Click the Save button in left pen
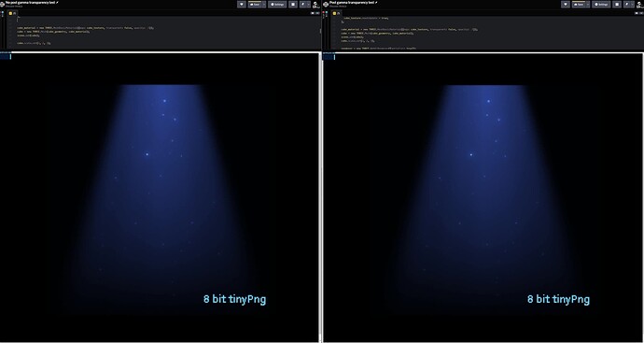Image resolution: width=644 pixels, height=343 pixels. pos(255,4)
